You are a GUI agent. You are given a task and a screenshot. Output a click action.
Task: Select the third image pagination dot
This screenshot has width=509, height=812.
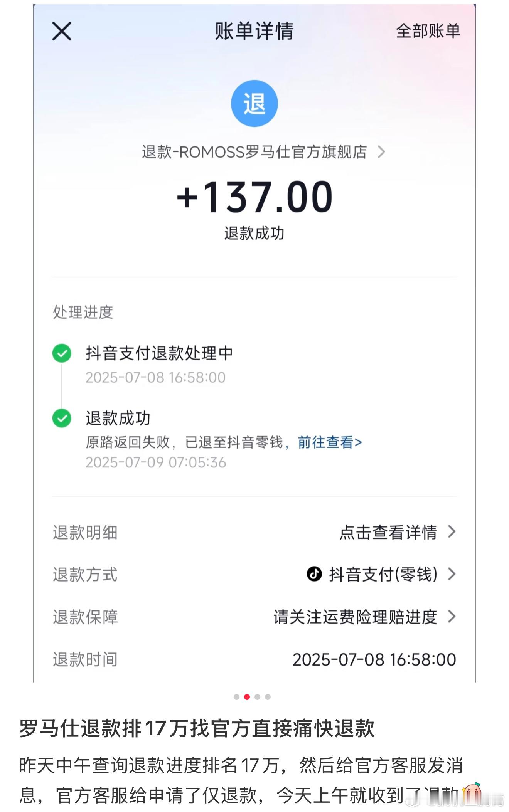click(257, 697)
